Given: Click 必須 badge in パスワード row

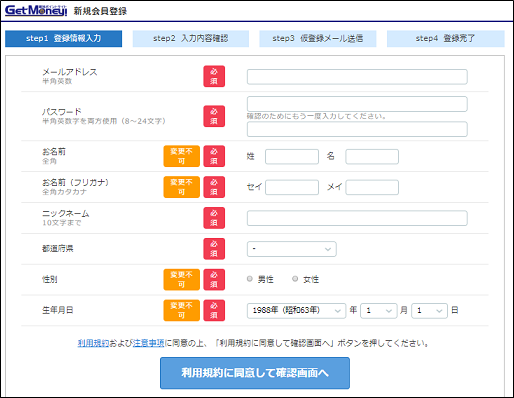Looking at the screenshot, I should pos(214,116).
